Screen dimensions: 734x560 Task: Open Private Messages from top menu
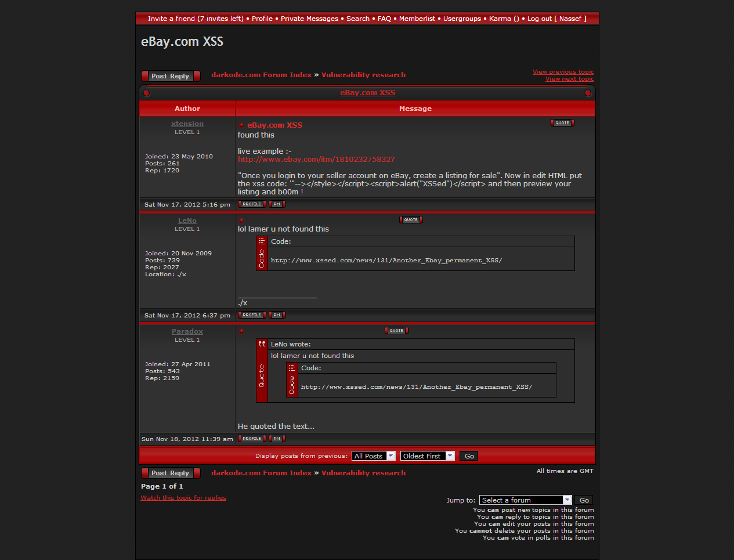point(309,19)
